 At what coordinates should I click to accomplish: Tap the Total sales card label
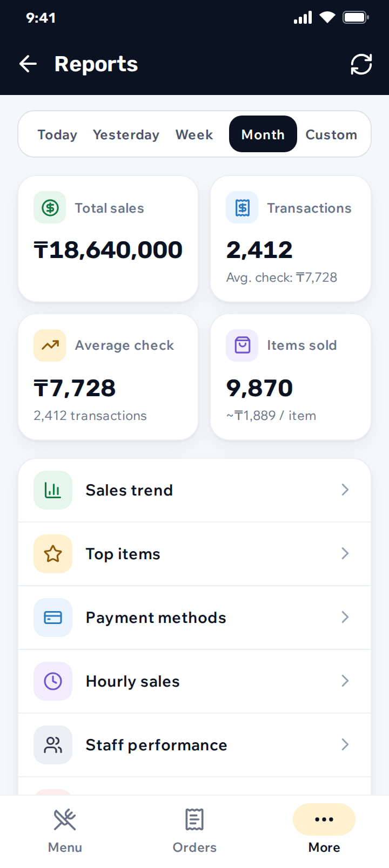pos(110,208)
